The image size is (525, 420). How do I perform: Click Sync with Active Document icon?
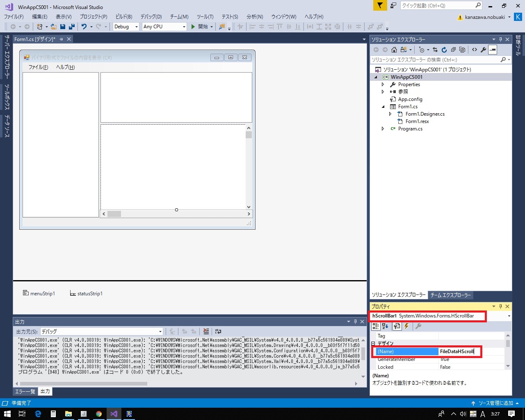(x=435, y=50)
